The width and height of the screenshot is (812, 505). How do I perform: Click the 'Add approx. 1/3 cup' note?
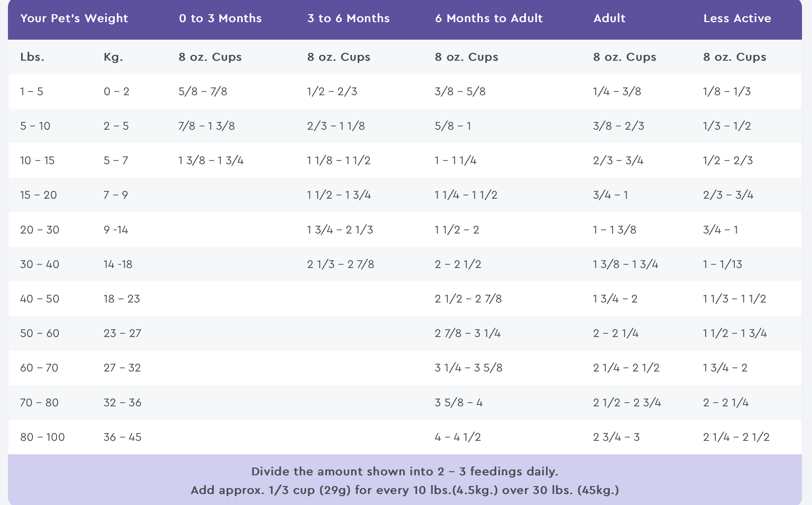(405, 490)
